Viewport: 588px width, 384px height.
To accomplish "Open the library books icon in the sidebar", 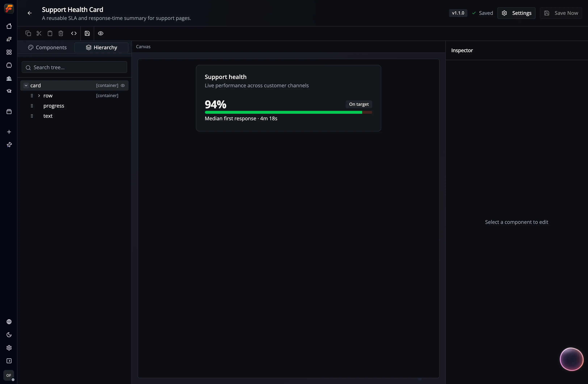I will click(x=9, y=78).
